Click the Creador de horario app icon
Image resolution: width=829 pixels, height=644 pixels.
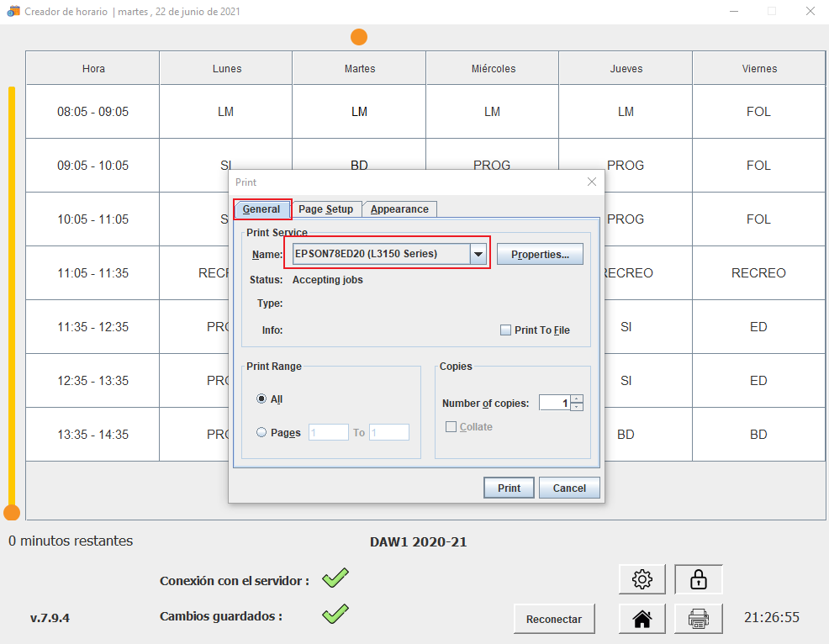pyautogui.click(x=13, y=11)
